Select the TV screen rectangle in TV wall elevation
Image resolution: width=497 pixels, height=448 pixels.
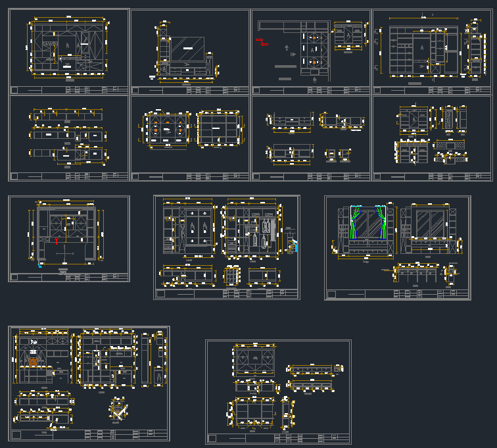tap(187, 49)
